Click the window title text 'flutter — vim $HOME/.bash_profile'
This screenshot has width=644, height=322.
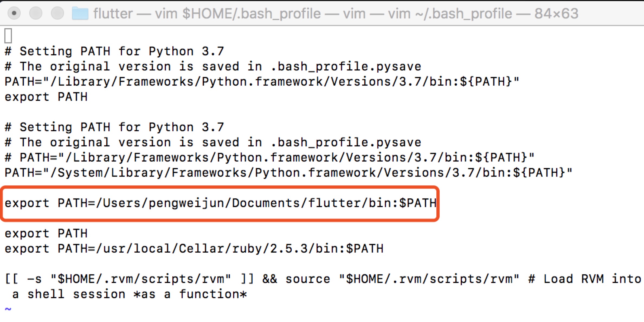pyautogui.click(x=207, y=14)
